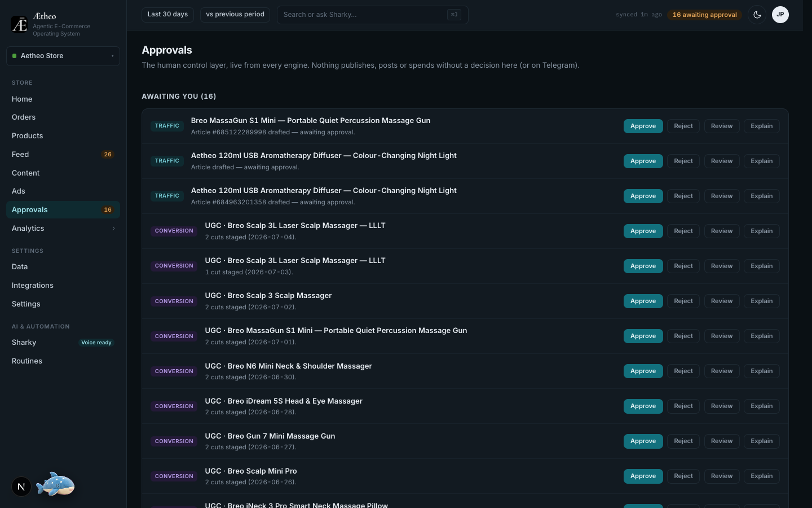Open the vs previous period comparison selector
Viewport: 812px width, 508px height.
[x=235, y=15]
